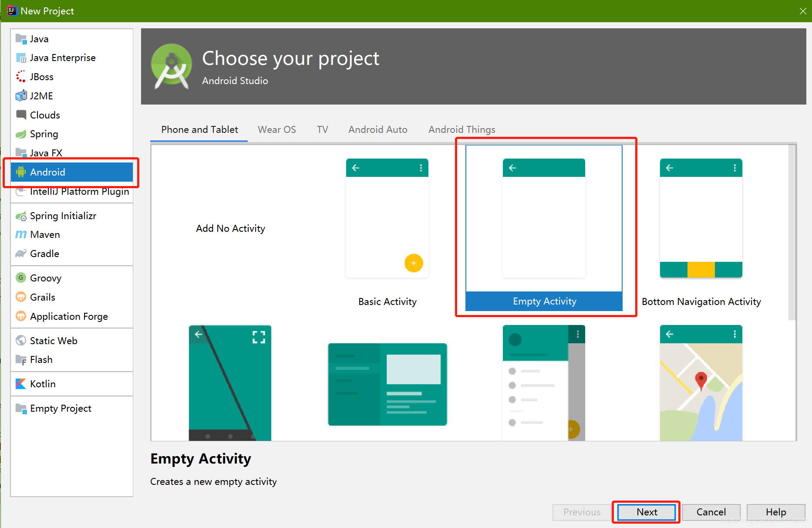Viewport: 812px width, 528px height.
Task: Switch to the Phone and Tablet tab
Action: click(x=199, y=130)
